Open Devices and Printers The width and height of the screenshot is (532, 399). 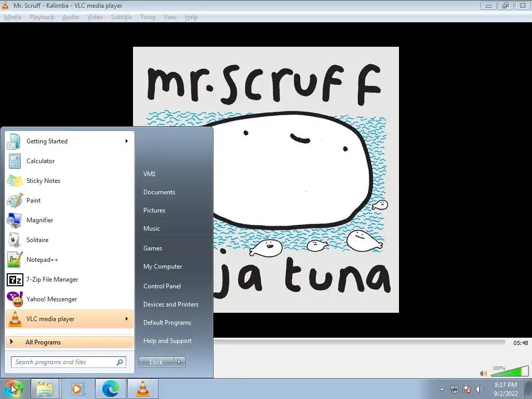171,304
